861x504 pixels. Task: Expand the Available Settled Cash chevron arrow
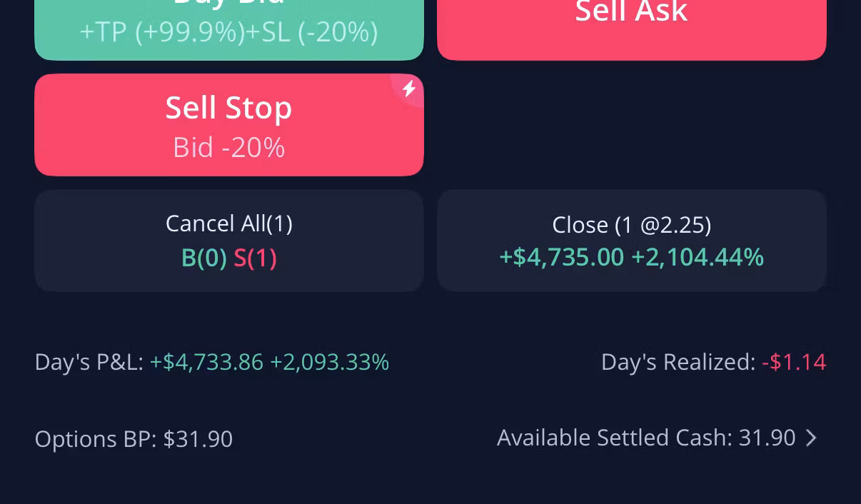[x=811, y=438]
